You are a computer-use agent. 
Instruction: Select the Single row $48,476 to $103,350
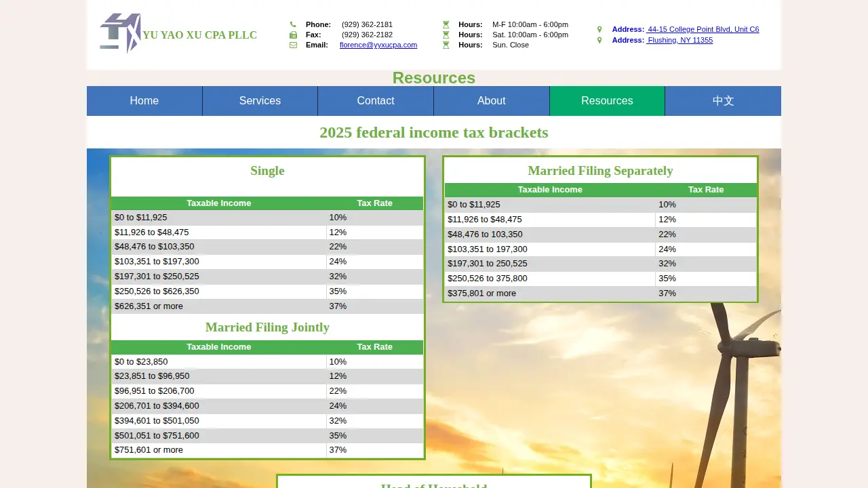click(x=267, y=247)
